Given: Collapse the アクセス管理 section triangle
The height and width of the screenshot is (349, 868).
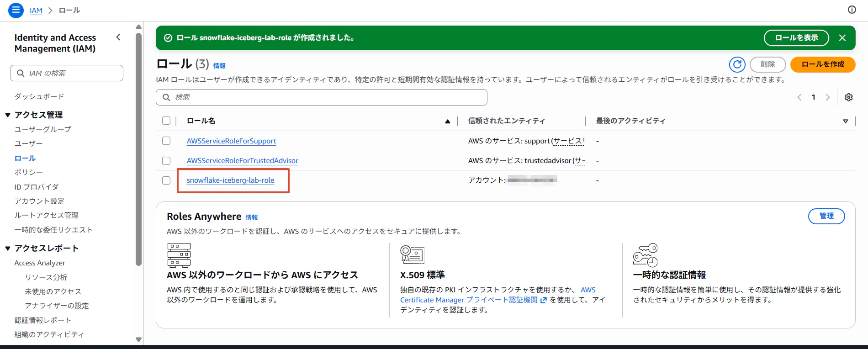Looking at the screenshot, I should (x=8, y=115).
